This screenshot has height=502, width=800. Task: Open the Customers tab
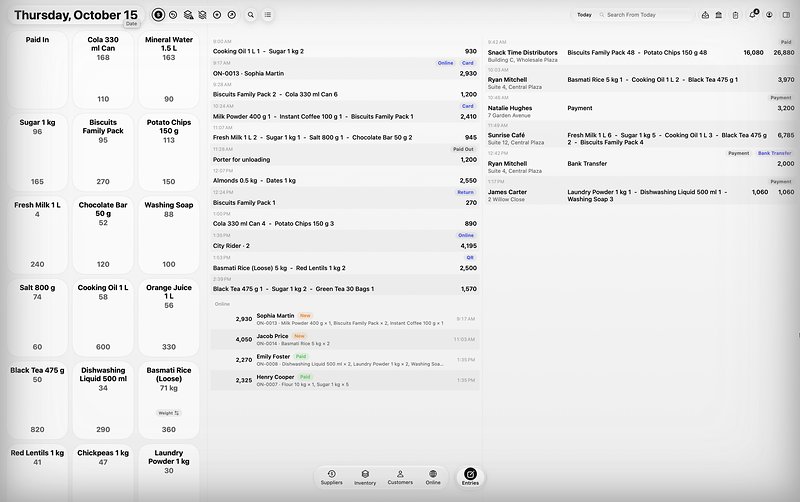(x=400, y=478)
